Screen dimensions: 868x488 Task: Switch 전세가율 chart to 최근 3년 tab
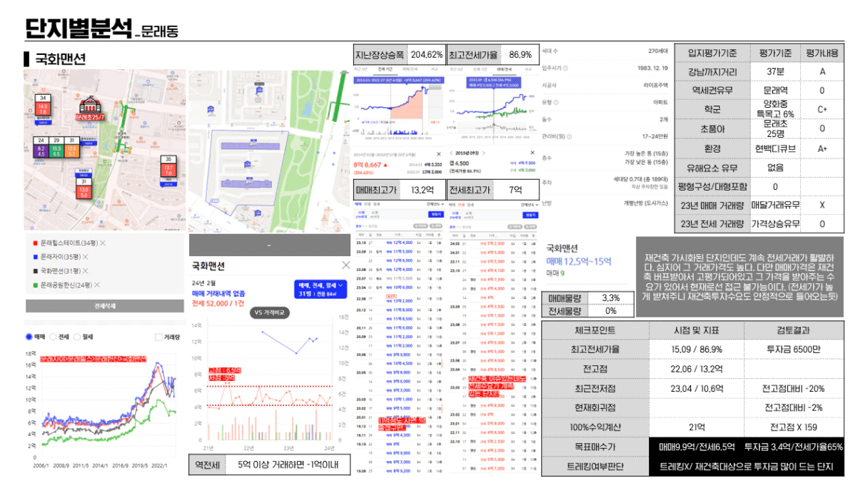(457, 68)
